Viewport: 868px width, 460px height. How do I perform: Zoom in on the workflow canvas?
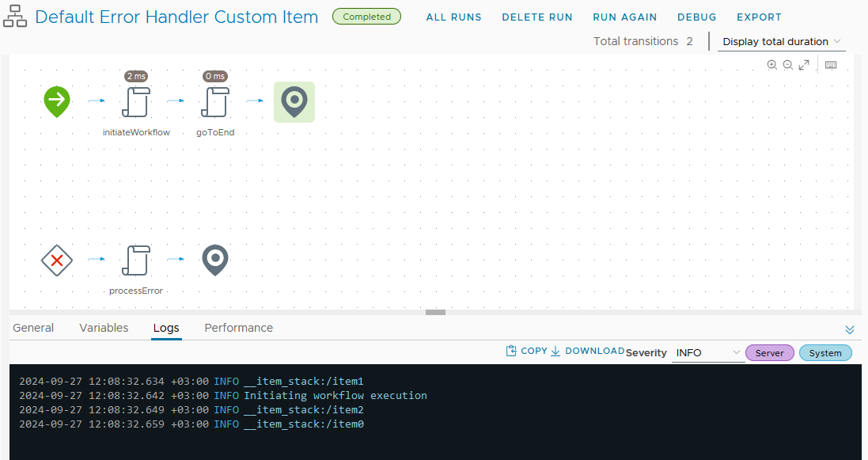click(x=771, y=65)
